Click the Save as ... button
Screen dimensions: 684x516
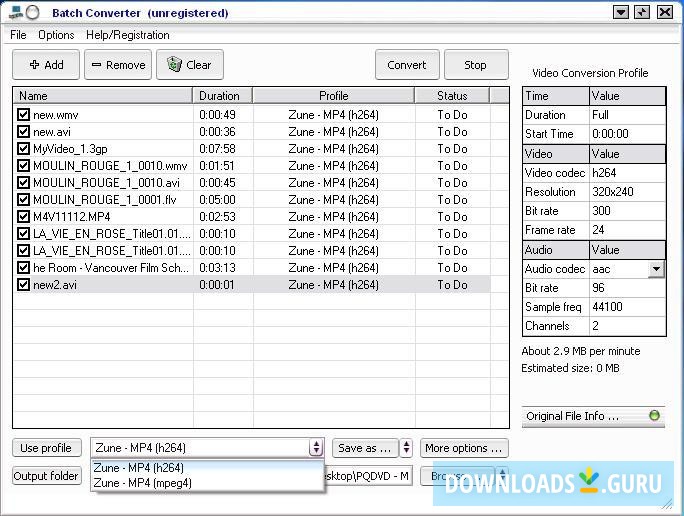click(x=365, y=448)
